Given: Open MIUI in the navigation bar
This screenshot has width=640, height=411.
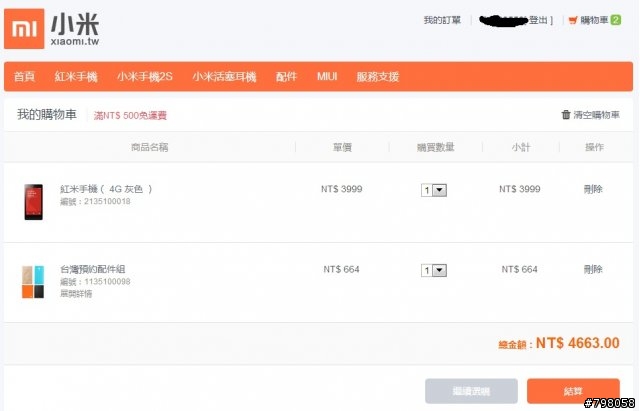Looking at the screenshot, I should coord(327,76).
